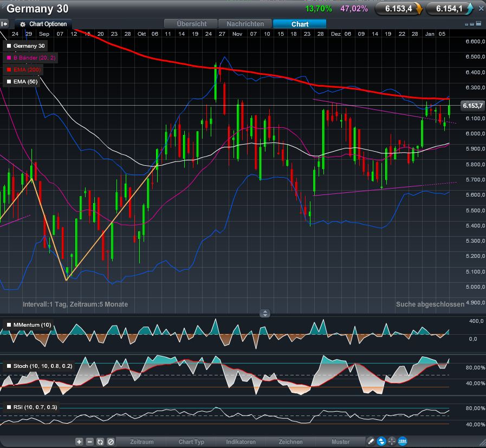Click the refresh chart icon
Viewport: 486px width, 448px height.
pos(100,442)
